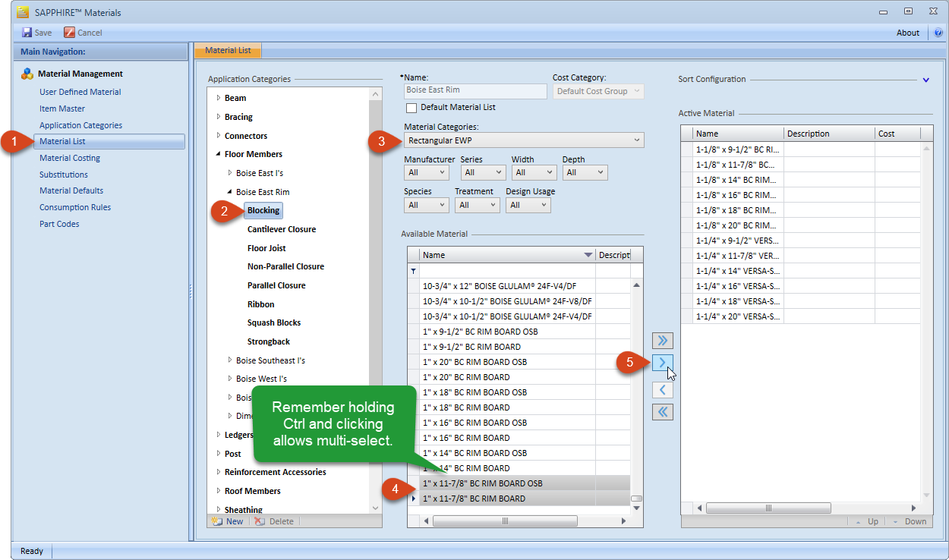
Task: Expand the Boise West I's node
Action: (230, 379)
